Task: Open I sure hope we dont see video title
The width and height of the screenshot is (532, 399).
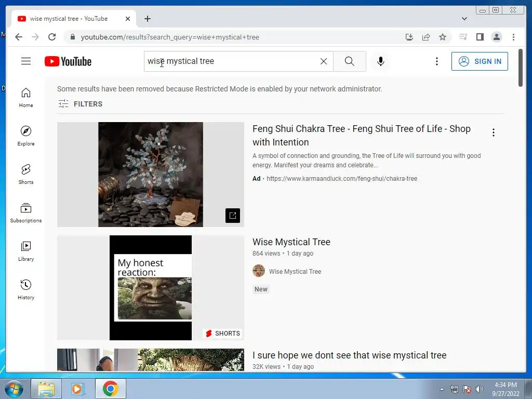Action: (x=349, y=355)
